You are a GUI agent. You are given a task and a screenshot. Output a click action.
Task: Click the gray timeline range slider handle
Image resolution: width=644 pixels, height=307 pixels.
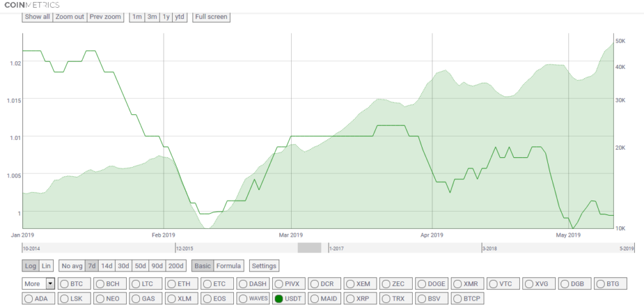point(309,248)
